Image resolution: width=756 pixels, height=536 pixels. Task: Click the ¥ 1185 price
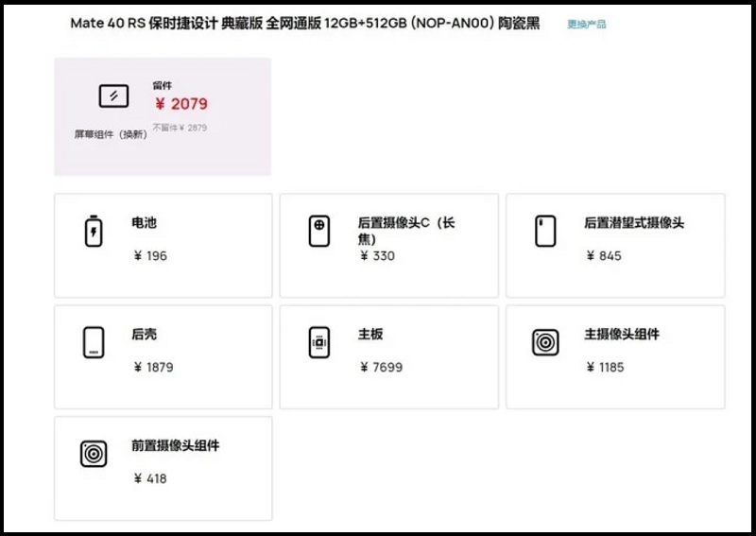click(x=605, y=367)
